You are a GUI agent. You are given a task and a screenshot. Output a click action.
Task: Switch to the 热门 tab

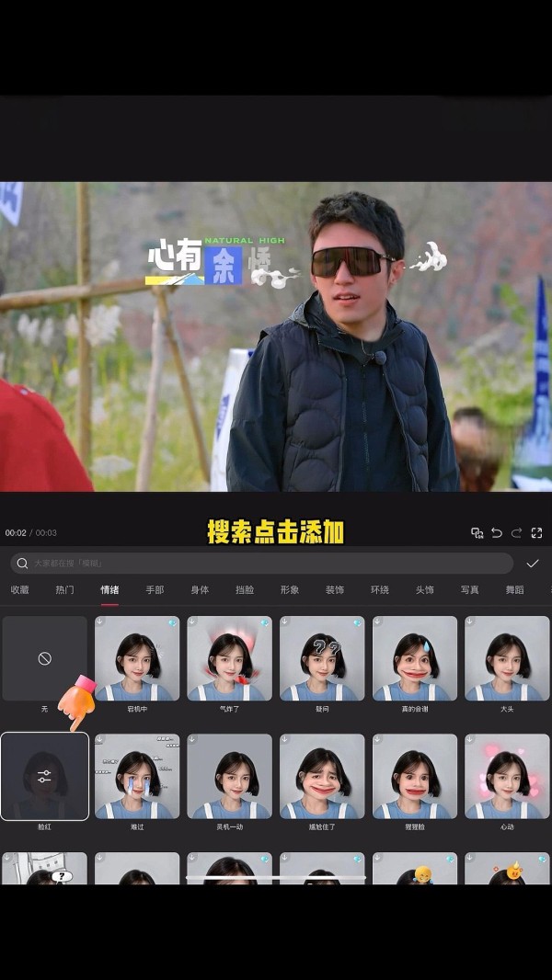coord(64,590)
